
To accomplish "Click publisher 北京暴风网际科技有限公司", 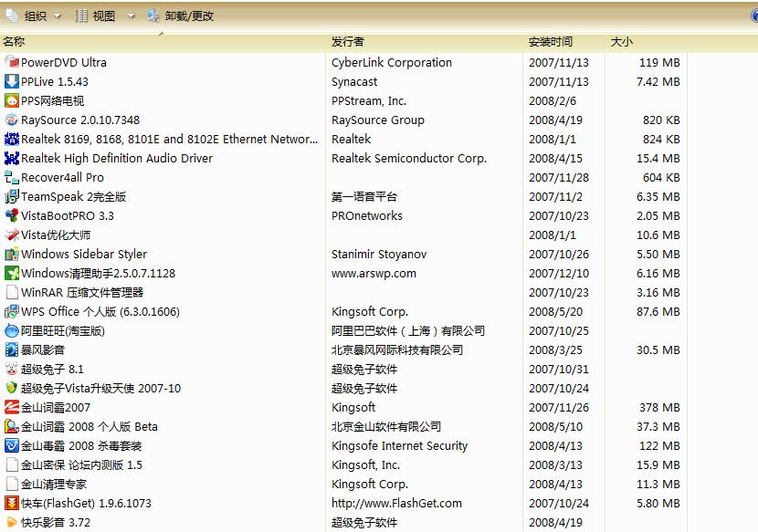I will pos(397,349).
